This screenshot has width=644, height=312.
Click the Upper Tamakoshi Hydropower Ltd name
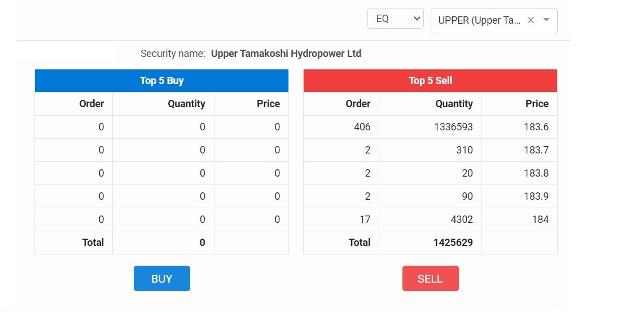pos(286,54)
